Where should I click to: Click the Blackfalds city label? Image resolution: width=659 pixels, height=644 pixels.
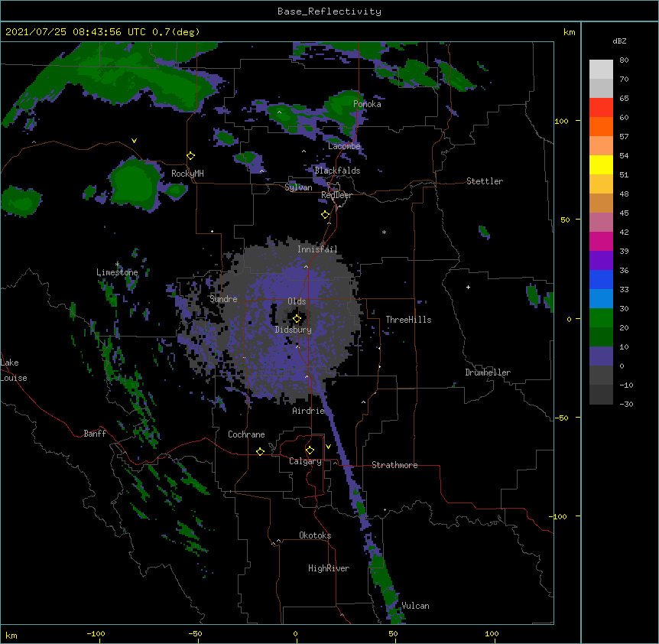pos(337,171)
